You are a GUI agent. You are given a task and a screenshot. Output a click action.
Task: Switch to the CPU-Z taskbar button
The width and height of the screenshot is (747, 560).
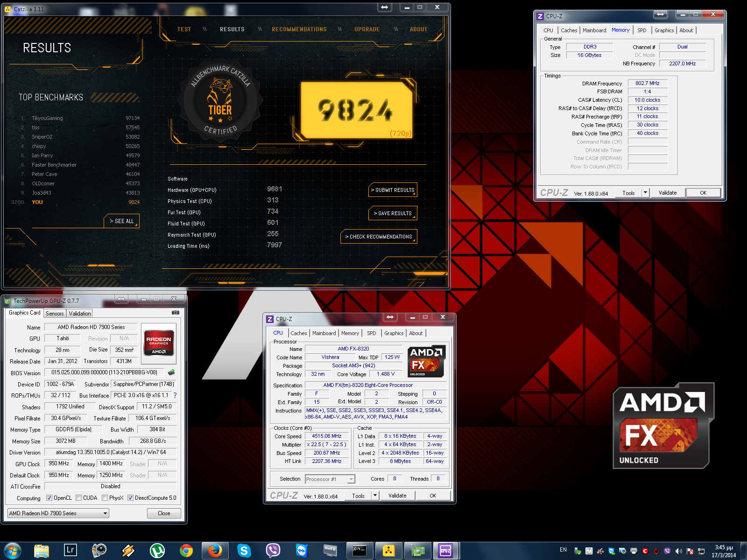coord(446,551)
